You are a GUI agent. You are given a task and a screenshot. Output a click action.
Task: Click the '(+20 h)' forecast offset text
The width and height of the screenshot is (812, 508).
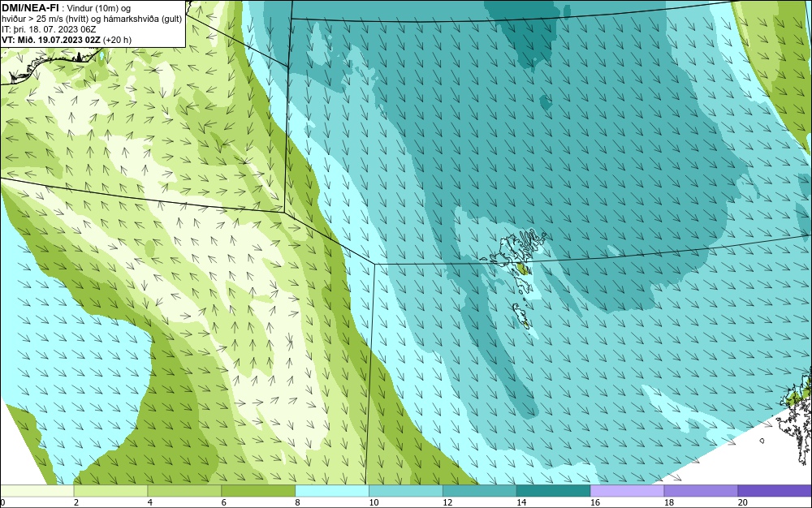118,39
